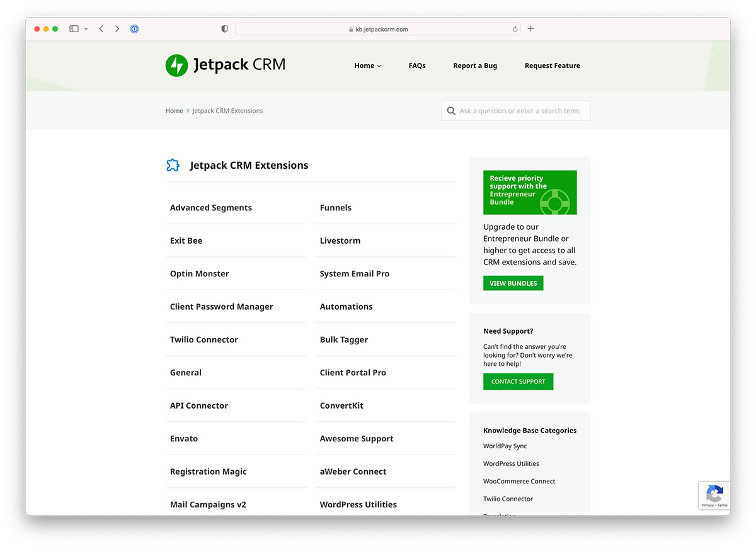Click the reCAPTCHA badge
The height and width of the screenshot is (549, 756).
(x=714, y=495)
